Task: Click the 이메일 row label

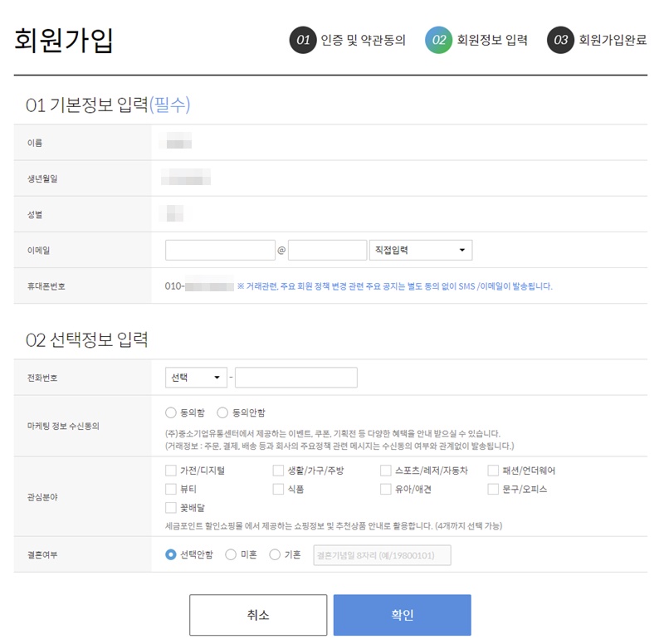Action: [38, 251]
